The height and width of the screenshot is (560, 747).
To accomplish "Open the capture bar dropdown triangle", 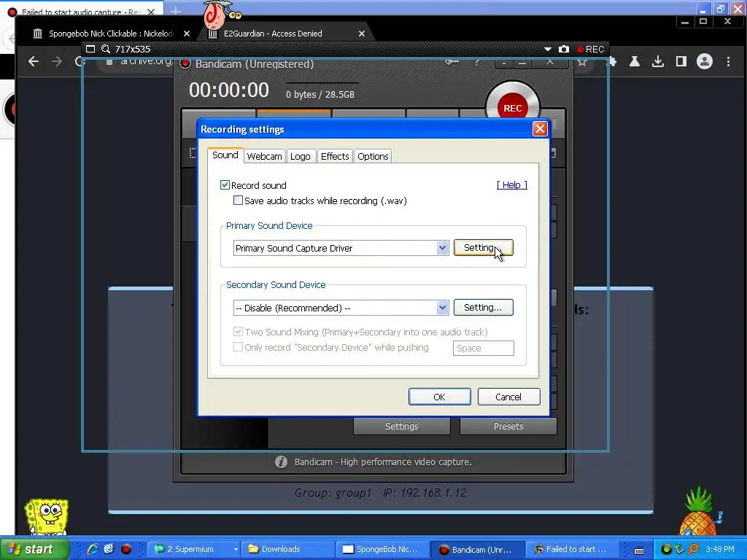I will tap(548, 49).
